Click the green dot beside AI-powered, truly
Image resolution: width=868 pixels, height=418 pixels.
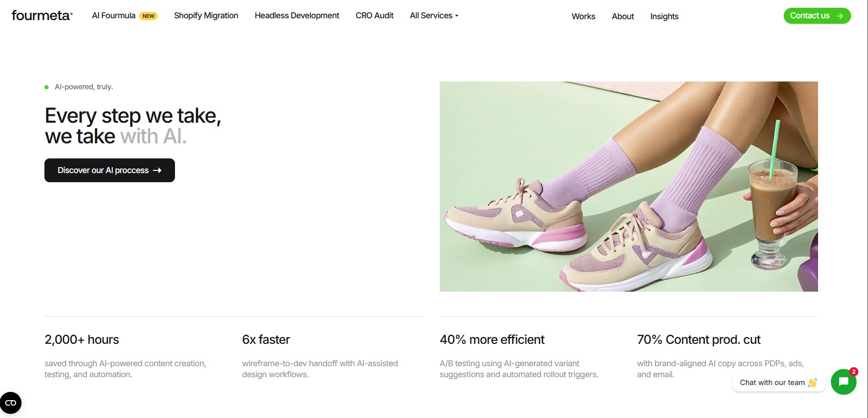[x=46, y=87]
